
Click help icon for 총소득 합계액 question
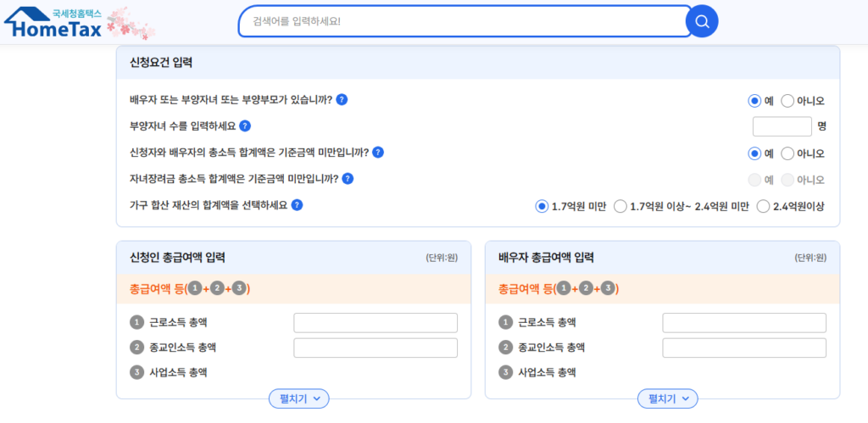(378, 153)
